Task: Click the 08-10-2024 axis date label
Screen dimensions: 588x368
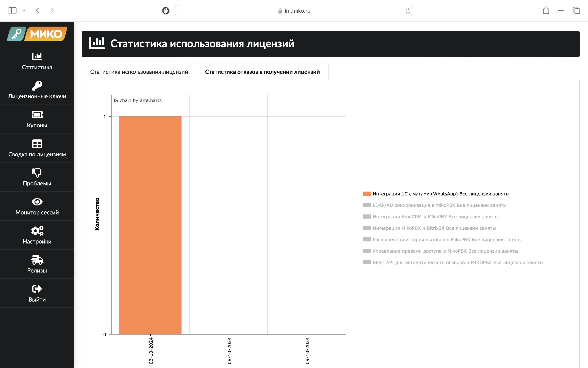Action: pyautogui.click(x=229, y=350)
